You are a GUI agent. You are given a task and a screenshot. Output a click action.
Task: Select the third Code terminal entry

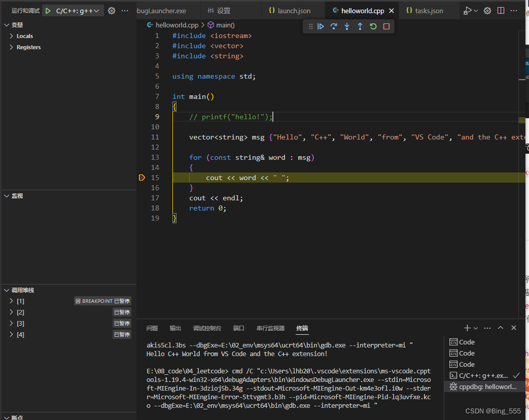484,364
